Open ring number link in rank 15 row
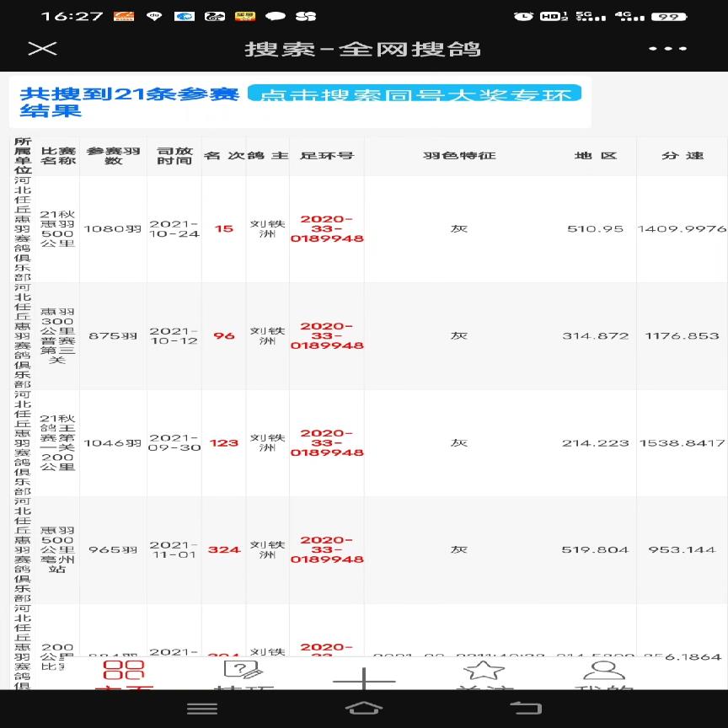 [x=327, y=229]
